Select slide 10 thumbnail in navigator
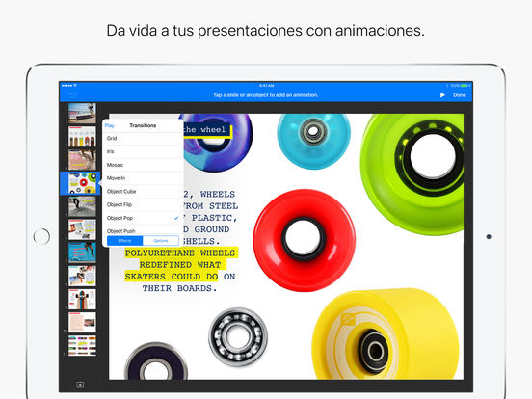 click(x=82, y=322)
